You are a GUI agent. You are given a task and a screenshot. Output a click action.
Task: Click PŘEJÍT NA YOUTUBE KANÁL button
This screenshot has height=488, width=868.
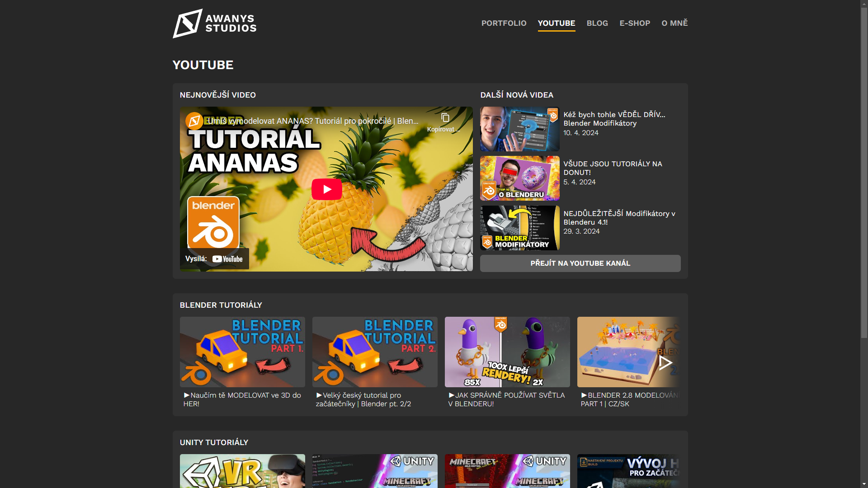pyautogui.click(x=580, y=263)
